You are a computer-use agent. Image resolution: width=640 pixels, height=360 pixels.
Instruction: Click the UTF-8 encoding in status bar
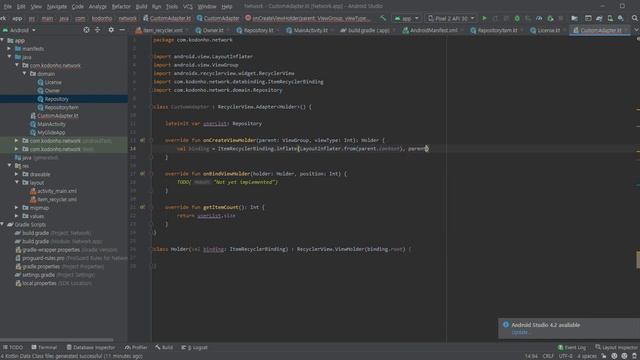click(x=565, y=356)
